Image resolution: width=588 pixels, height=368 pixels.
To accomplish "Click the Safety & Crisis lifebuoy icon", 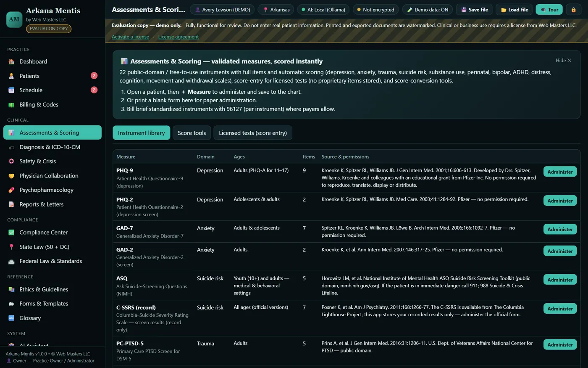I will coord(11,161).
